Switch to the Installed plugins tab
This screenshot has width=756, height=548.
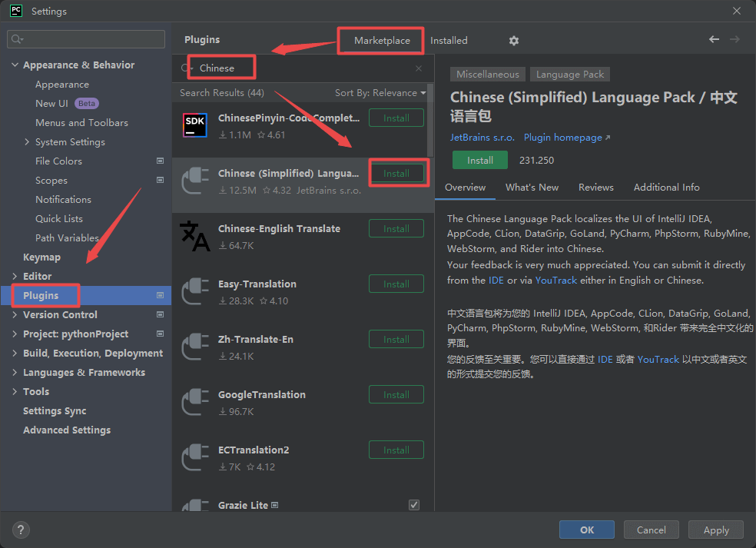point(449,41)
